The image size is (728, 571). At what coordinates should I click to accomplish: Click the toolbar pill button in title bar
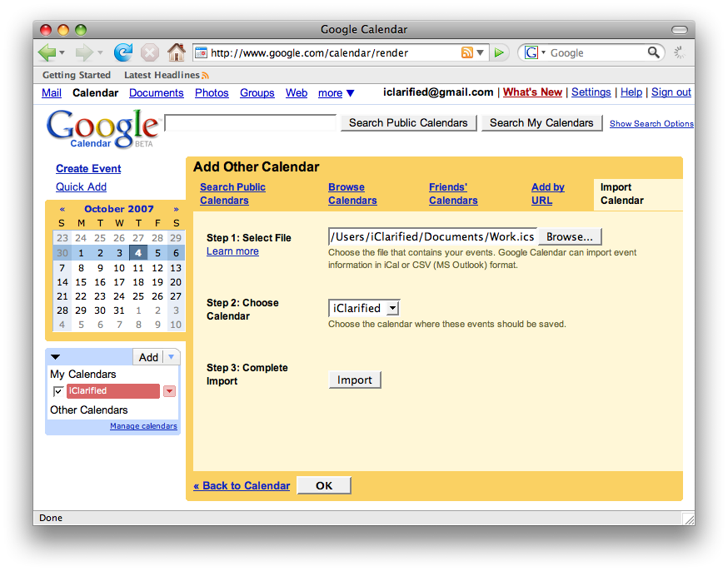(679, 30)
